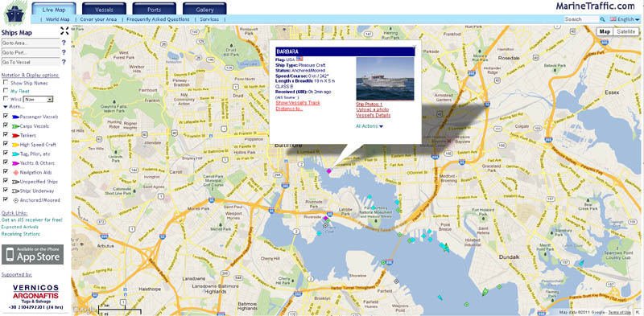The height and width of the screenshot is (316, 644).
Task: Switch map to Satellite view
Action: coord(626,32)
